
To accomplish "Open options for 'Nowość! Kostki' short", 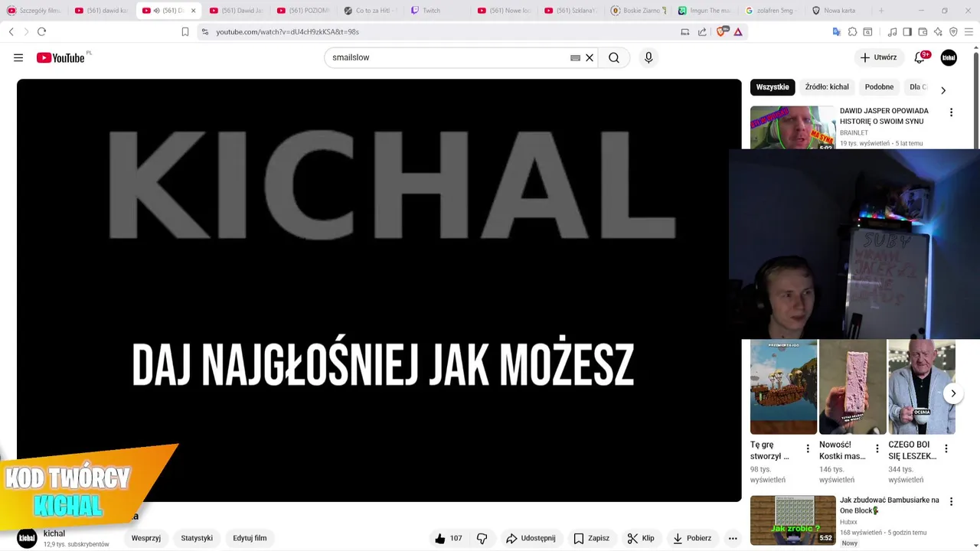I will point(877,449).
